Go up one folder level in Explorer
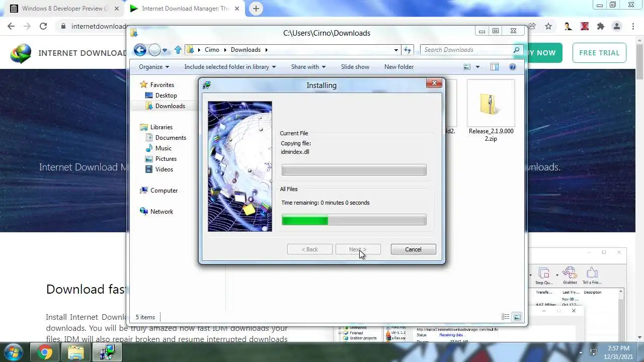The height and width of the screenshot is (362, 644). [x=178, y=50]
